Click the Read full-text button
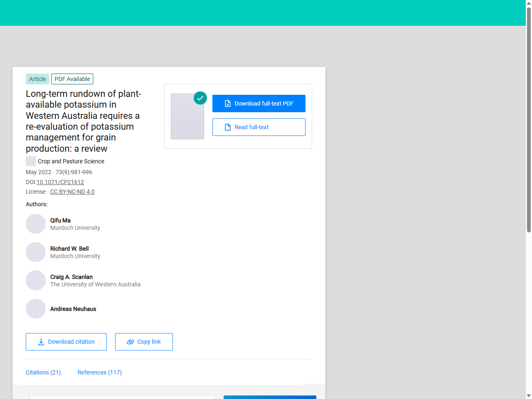Viewport: 532px width, 399px height. coord(259,127)
